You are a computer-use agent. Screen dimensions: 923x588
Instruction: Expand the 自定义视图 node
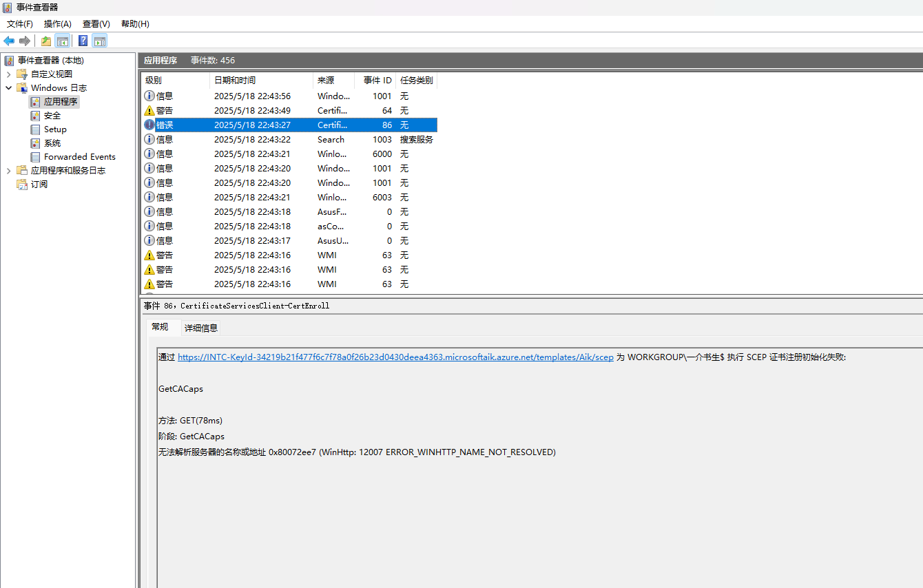click(x=8, y=74)
